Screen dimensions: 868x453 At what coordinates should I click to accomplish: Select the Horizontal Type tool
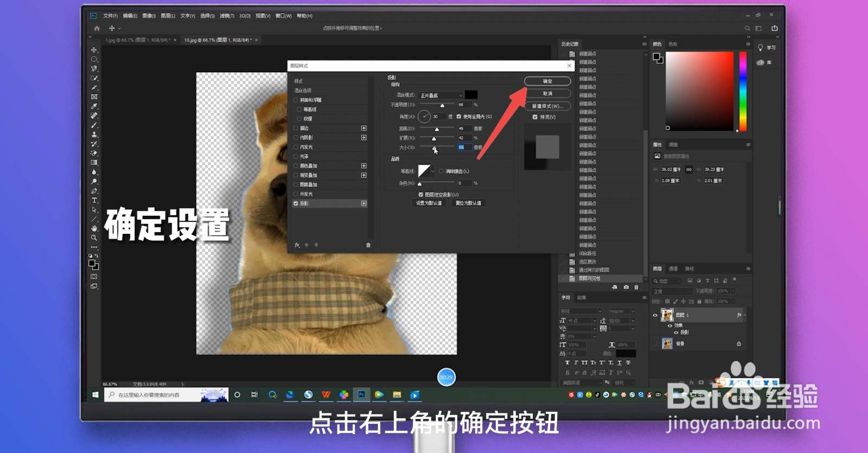point(94,200)
